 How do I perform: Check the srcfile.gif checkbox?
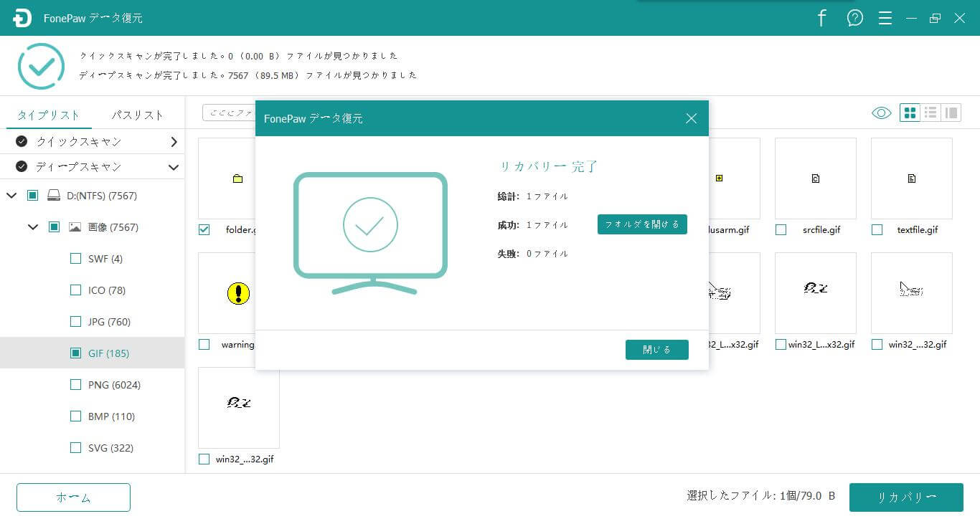click(781, 229)
